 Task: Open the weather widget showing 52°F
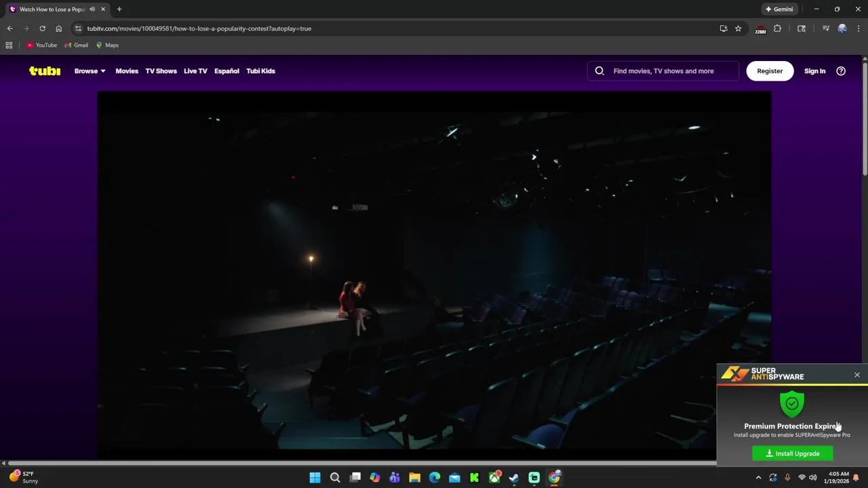click(x=24, y=477)
